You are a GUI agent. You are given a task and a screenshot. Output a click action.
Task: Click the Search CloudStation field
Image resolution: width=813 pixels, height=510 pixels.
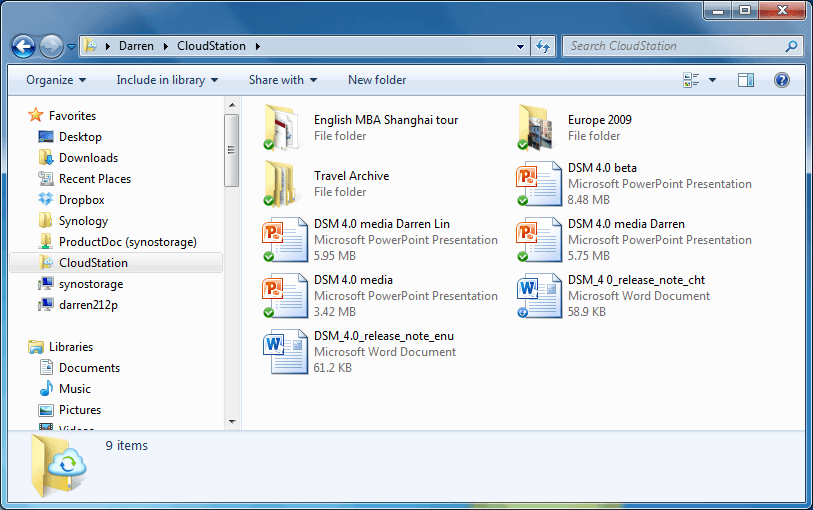coord(680,46)
